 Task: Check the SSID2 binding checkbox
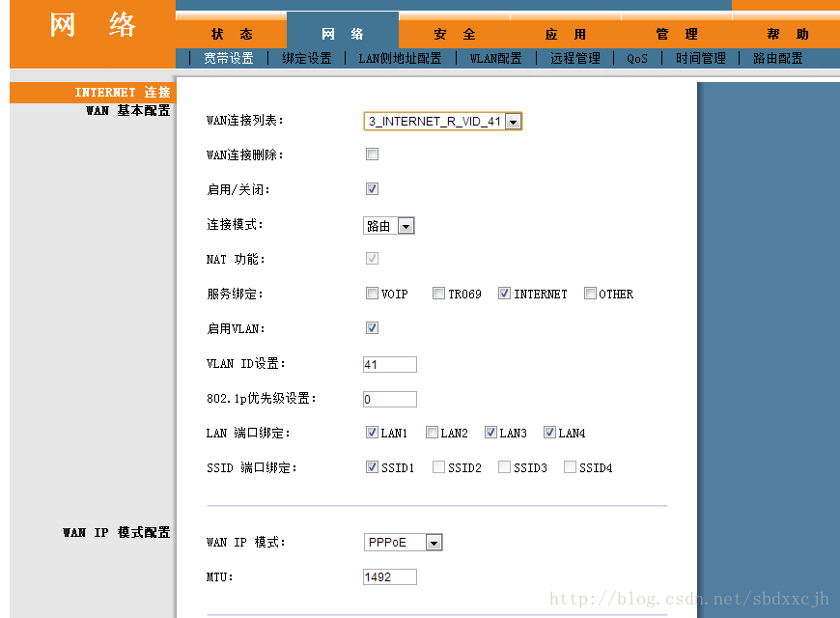[438, 466]
